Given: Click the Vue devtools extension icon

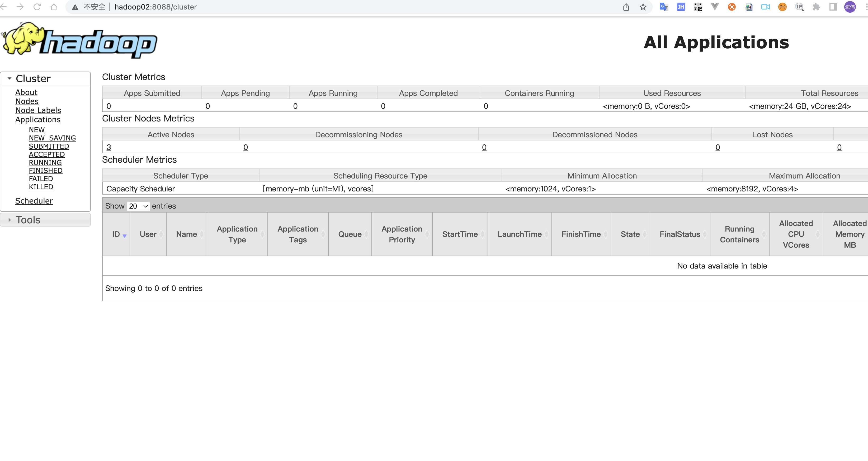Looking at the screenshot, I should click(x=715, y=7).
